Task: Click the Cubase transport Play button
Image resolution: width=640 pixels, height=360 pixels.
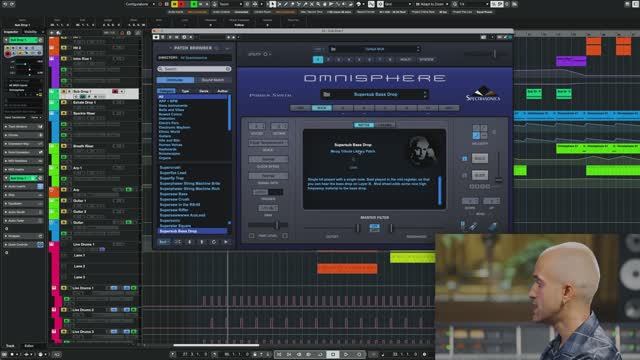Action: click(346, 354)
